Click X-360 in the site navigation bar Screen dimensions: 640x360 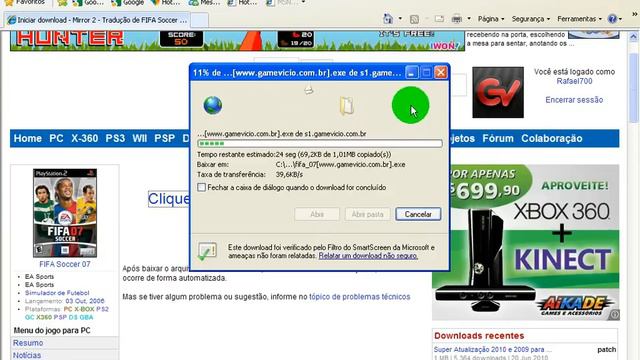(x=84, y=138)
